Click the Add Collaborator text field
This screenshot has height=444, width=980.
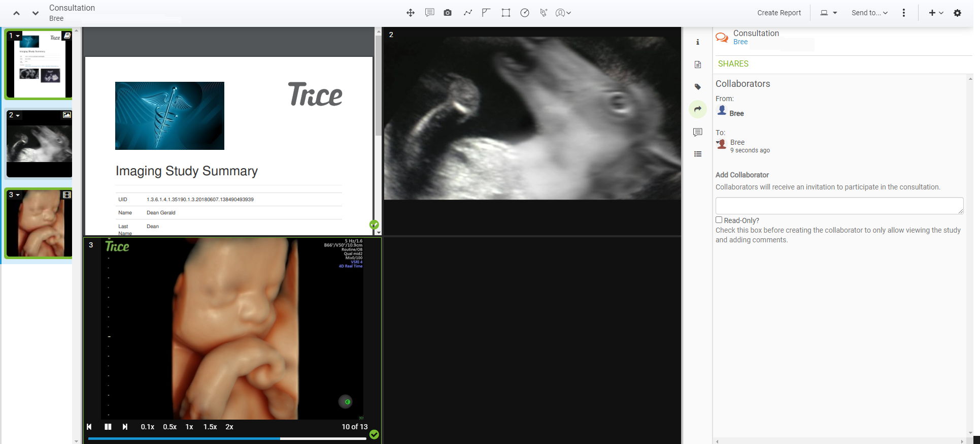(839, 206)
